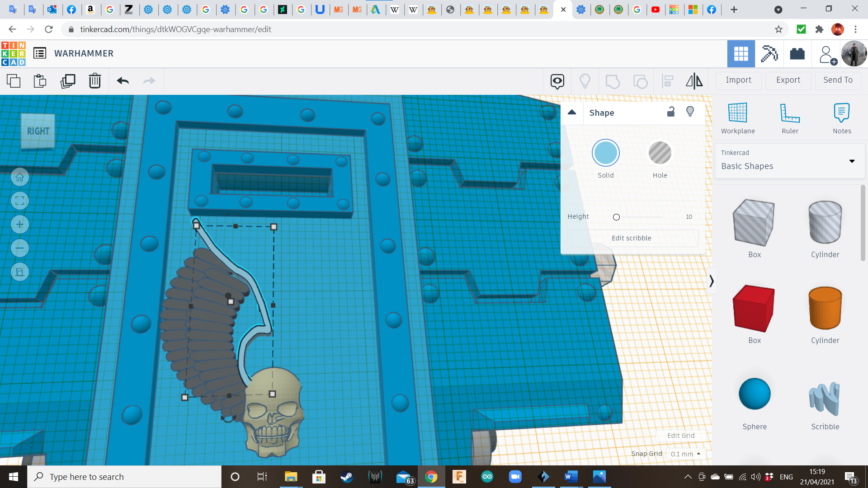Click the Solid color swatch
Screen dimensions: 868x488
point(605,153)
